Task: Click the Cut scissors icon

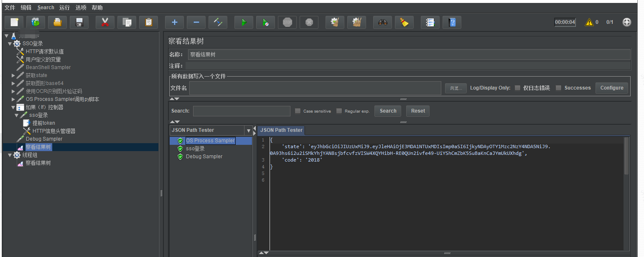Action: (105, 22)
